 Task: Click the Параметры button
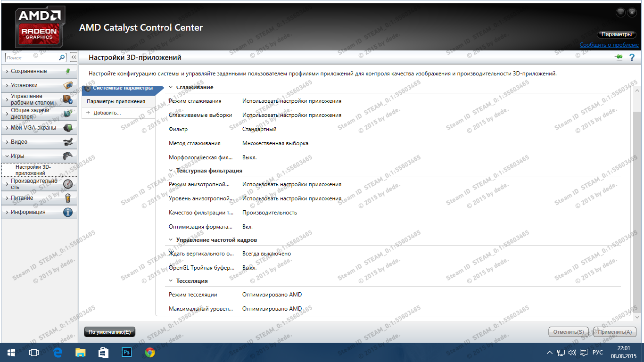point(617,35)
